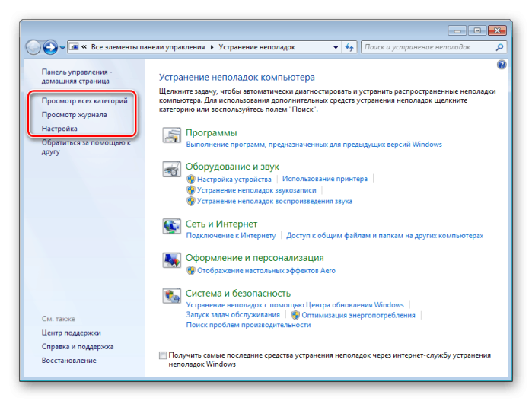Screen dimensions: 532x401
Task: Enable the checkbox for latest troubleshooting tools online
Action: (163, 355)
